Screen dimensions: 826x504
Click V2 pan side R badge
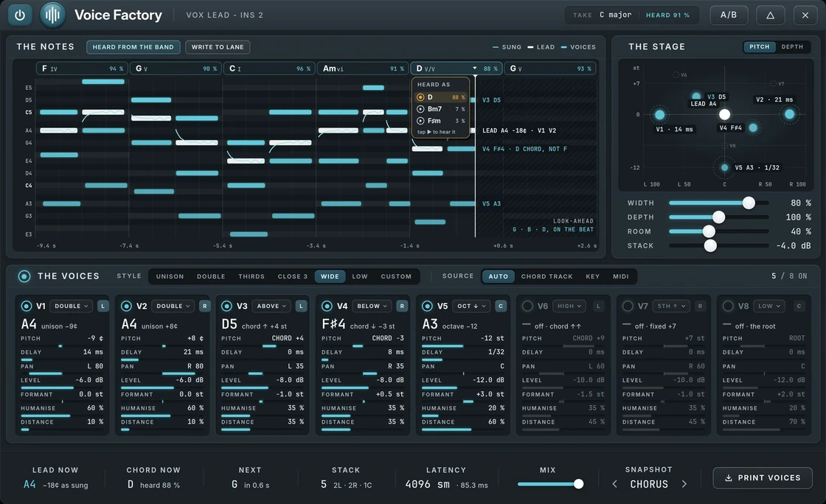click(204, 306)
